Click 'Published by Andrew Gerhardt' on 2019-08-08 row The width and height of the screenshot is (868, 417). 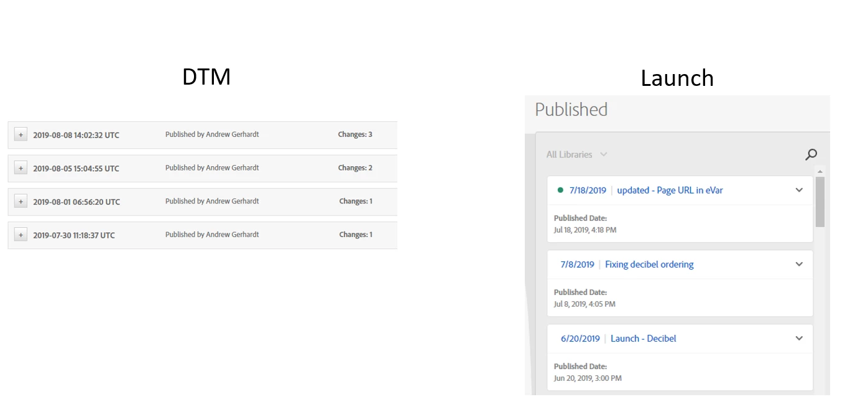(x=212, y=134)
